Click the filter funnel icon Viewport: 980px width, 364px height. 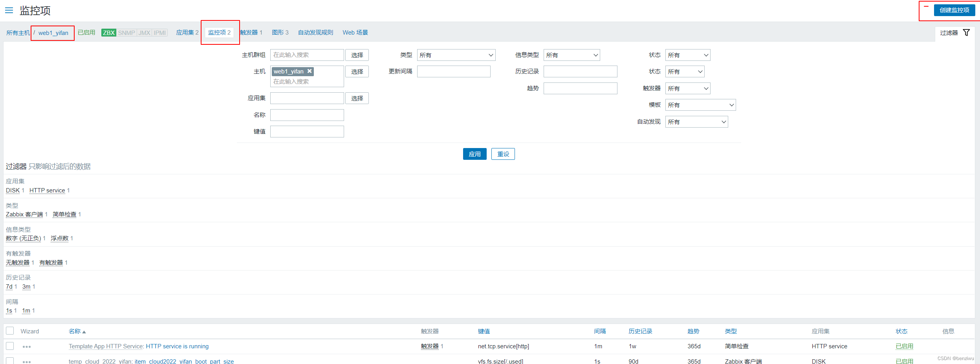click(x=966, y=33)
